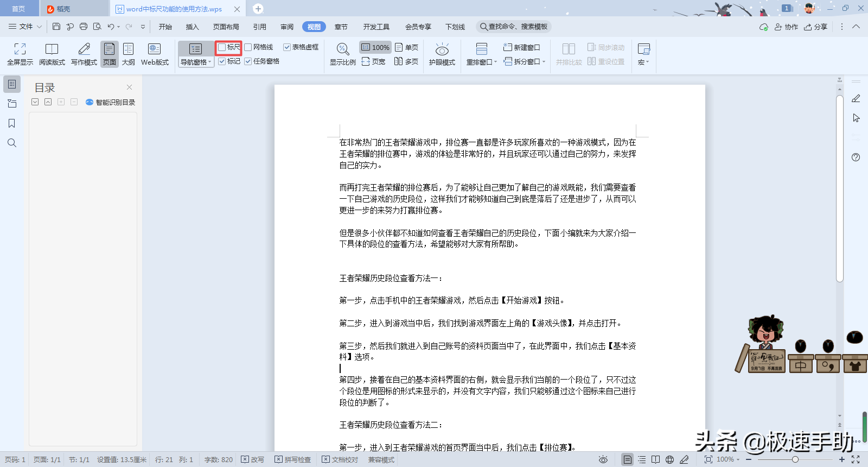Select 单页 single page view
The image size is (868, 467).
[x=407, y=47]
